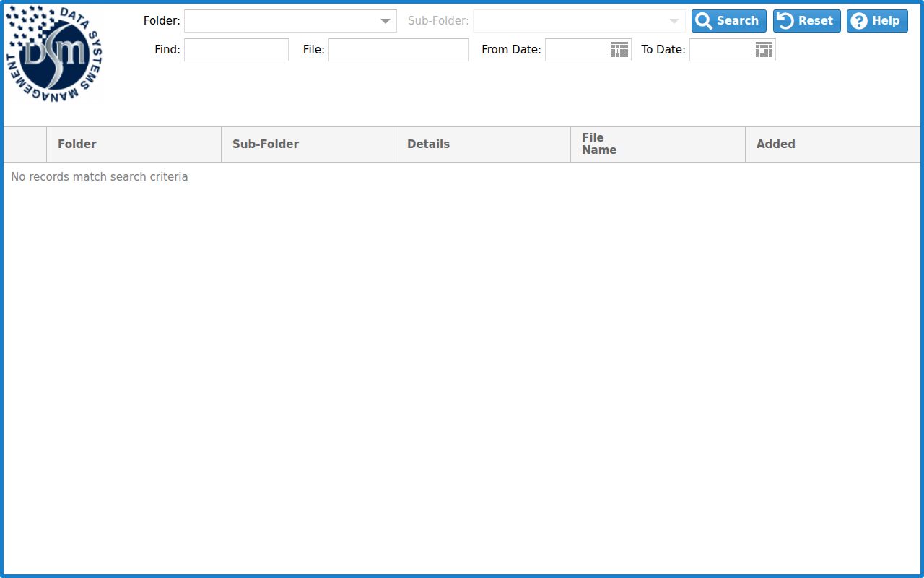924x578 pixels.
Task: Click inside the File text field
Action: pos(398,50)
